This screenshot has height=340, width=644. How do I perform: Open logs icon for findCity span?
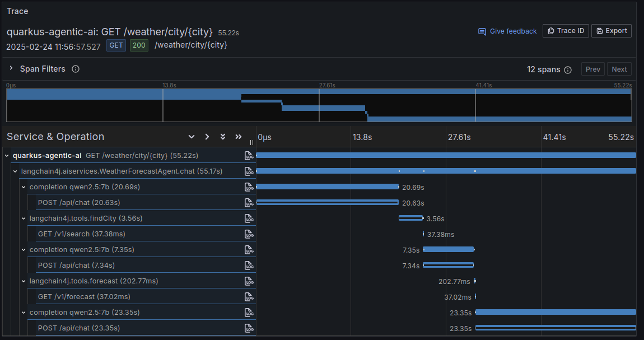point(249,218)
